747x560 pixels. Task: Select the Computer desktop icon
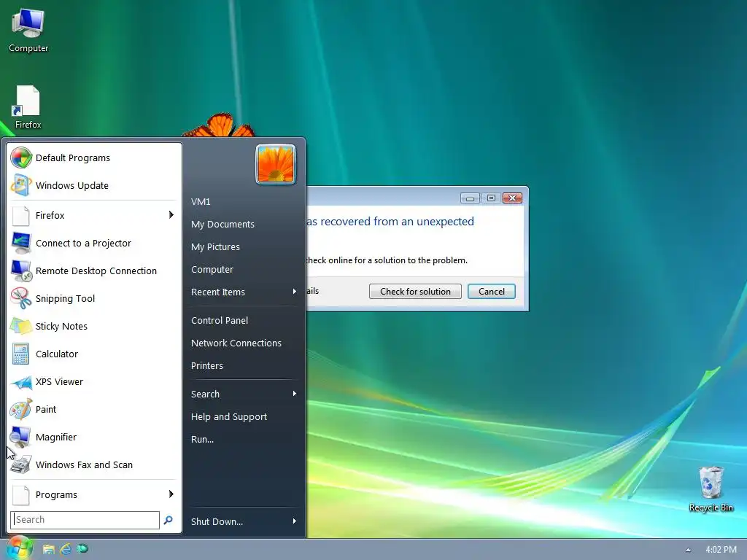(28, 31)
